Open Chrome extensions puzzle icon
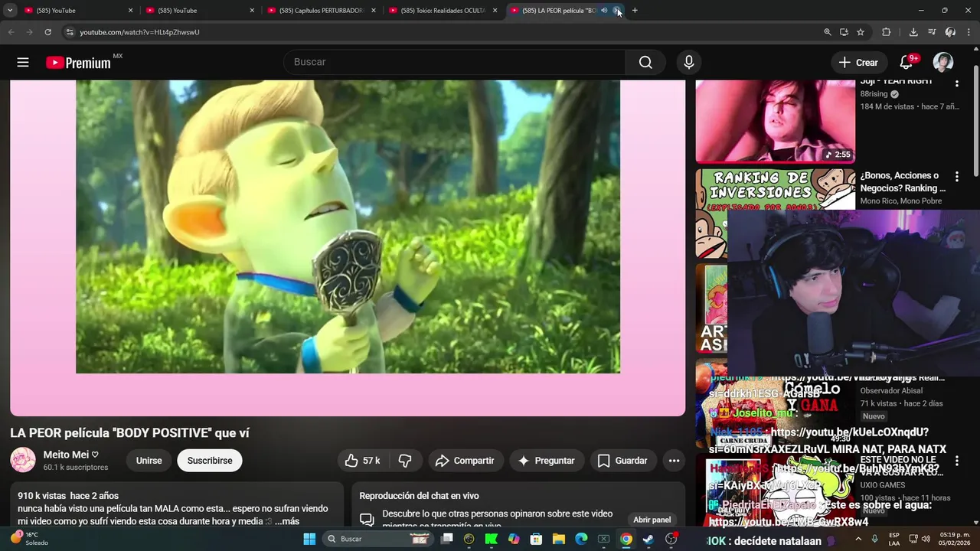The image size is (980, 551). coord(887,32)
